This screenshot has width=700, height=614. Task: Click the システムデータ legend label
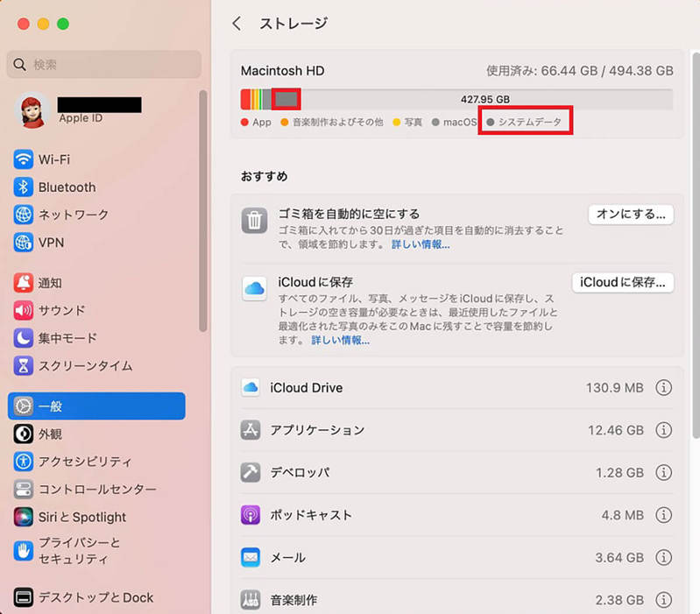pos(529,123)
